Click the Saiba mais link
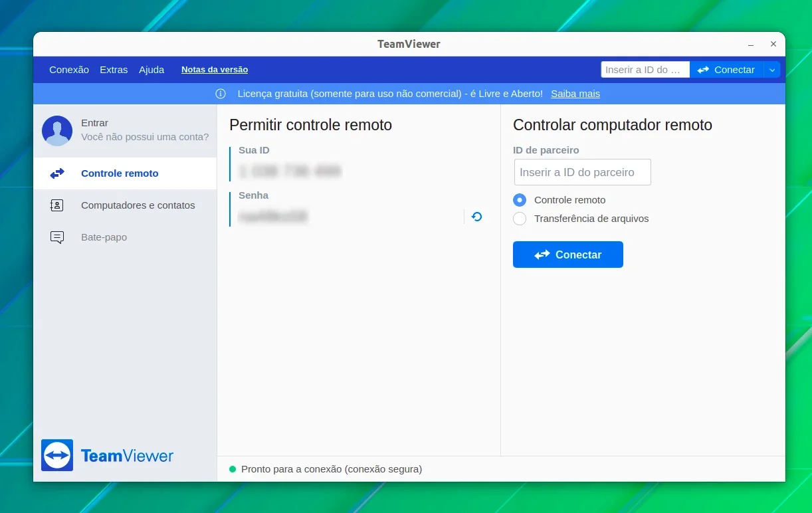The height and width of the screenshot is (513, 812). tap(575, 94)
